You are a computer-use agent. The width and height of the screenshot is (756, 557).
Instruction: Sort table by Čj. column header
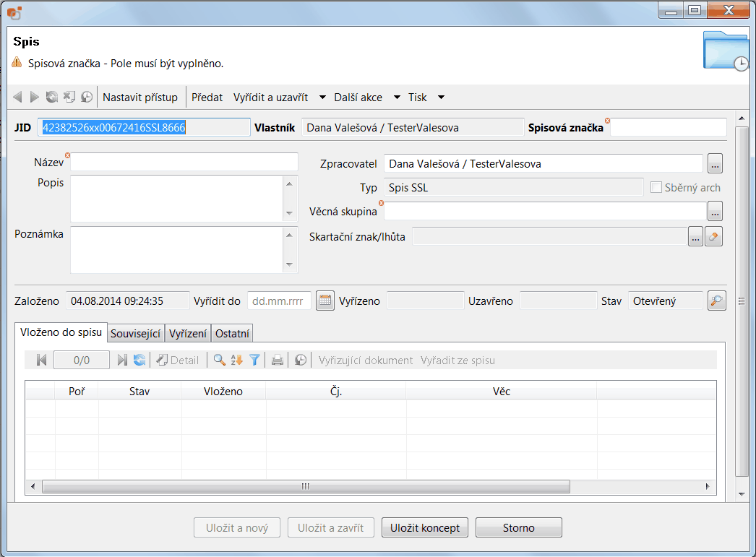pyautogui.click(x=336, y=392)
